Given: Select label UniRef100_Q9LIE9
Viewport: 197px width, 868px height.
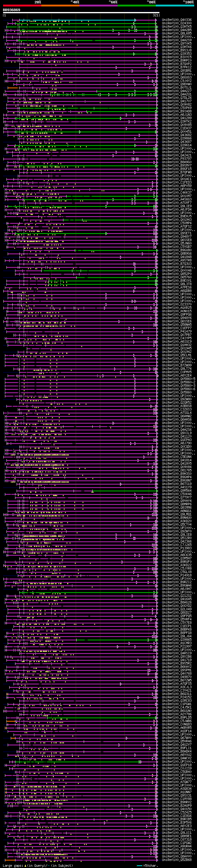Looking at the screenshot, I should [x=176, y=206].
